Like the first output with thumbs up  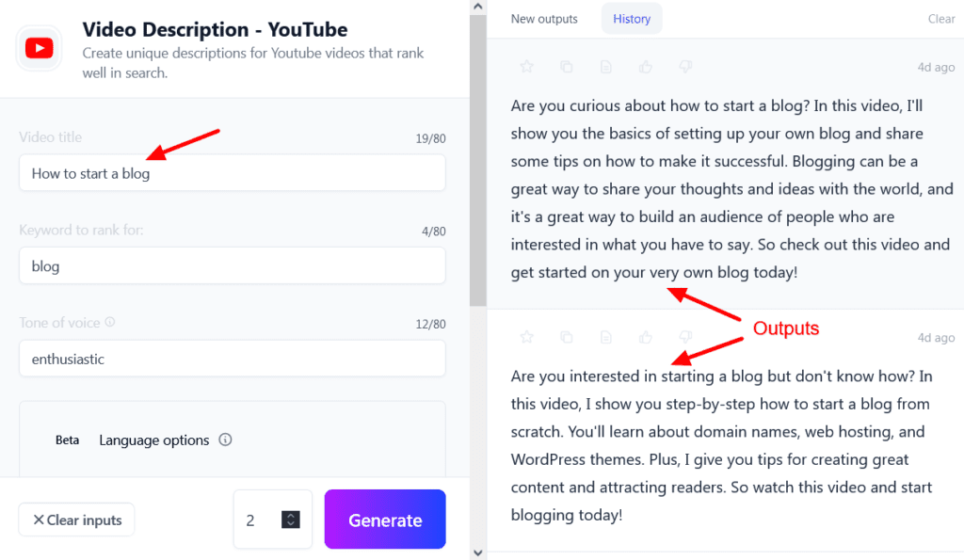(x=646, y=67)
